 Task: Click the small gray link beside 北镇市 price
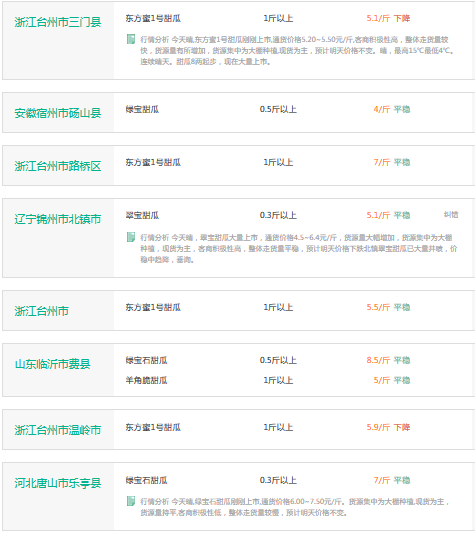[451, 215]
